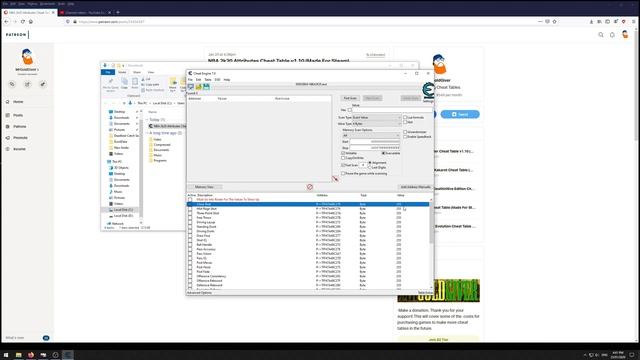The image size is (640, 360).
Task: Click the memory Start address field
Action: (375, 142)
